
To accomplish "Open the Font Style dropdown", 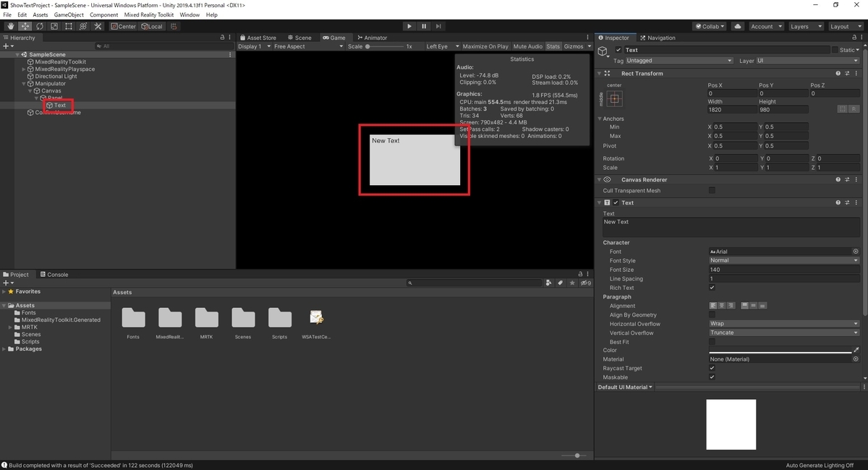I will [784, 260].
